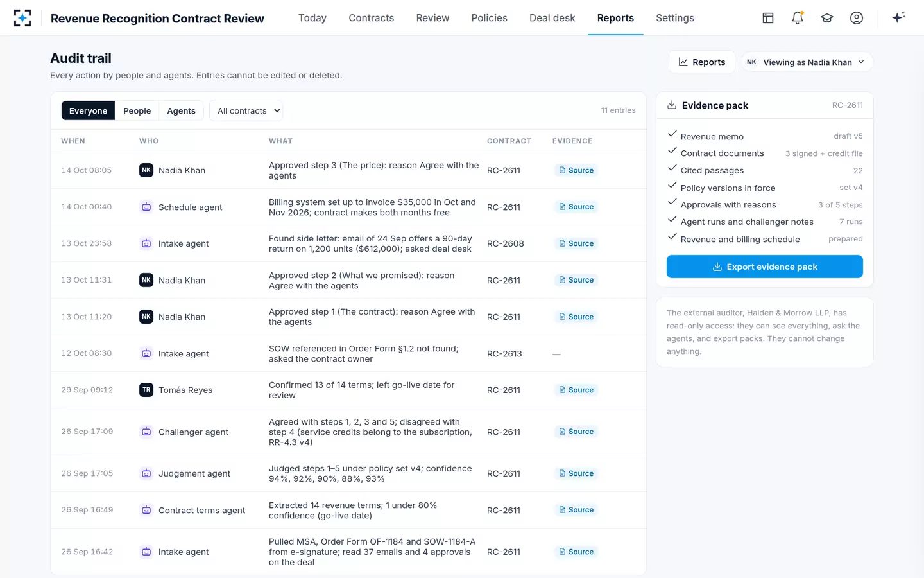Filter audit trail to Everyone
Viewport: 924px width, 578px height.
click(x=88, y=110)
